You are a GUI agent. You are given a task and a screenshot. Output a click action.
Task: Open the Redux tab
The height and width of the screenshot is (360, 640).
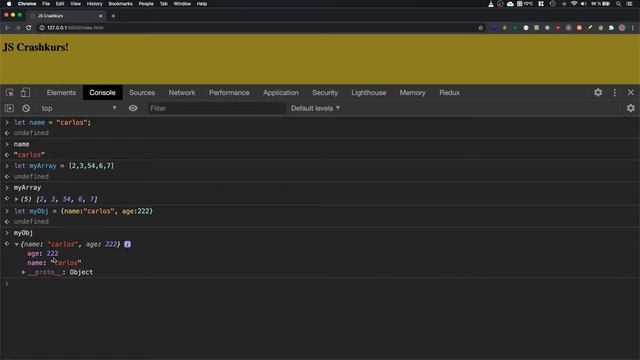[x=449, y=93]
